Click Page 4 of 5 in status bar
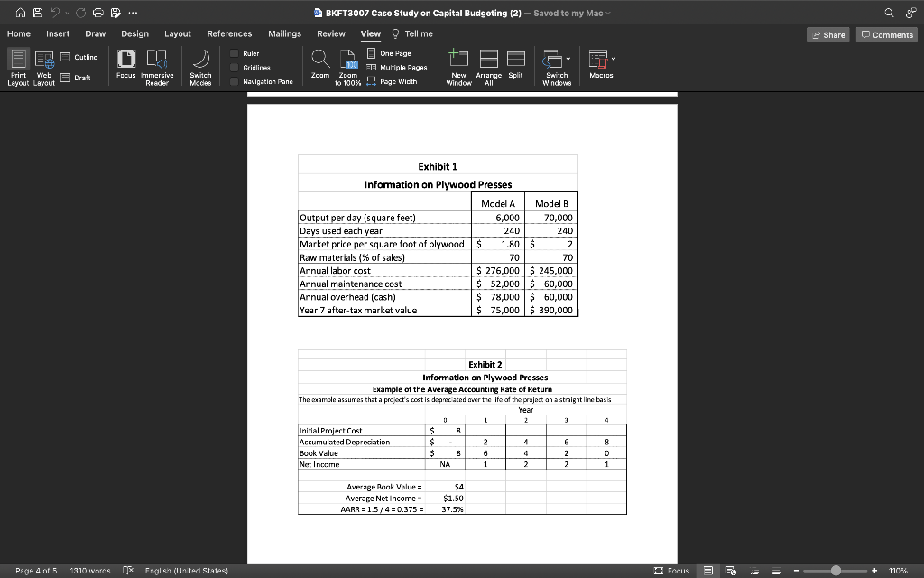Screen dimensions: 924x578 36,571
